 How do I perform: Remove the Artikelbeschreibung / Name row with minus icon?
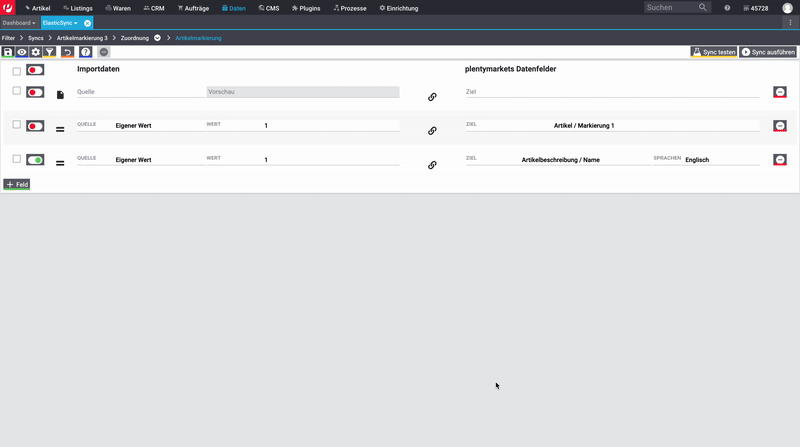point(780,160)
